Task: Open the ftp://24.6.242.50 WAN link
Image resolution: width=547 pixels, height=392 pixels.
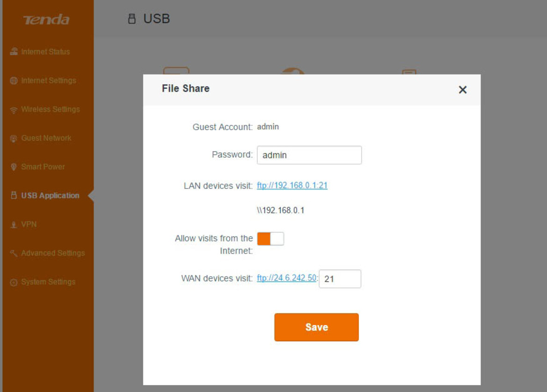Action: [287, 278]
